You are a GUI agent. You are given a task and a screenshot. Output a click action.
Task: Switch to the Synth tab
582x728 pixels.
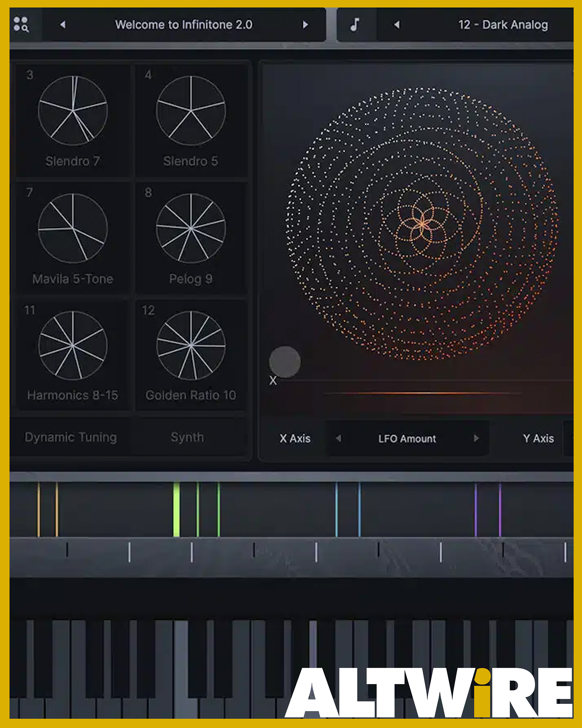point(187,437)
